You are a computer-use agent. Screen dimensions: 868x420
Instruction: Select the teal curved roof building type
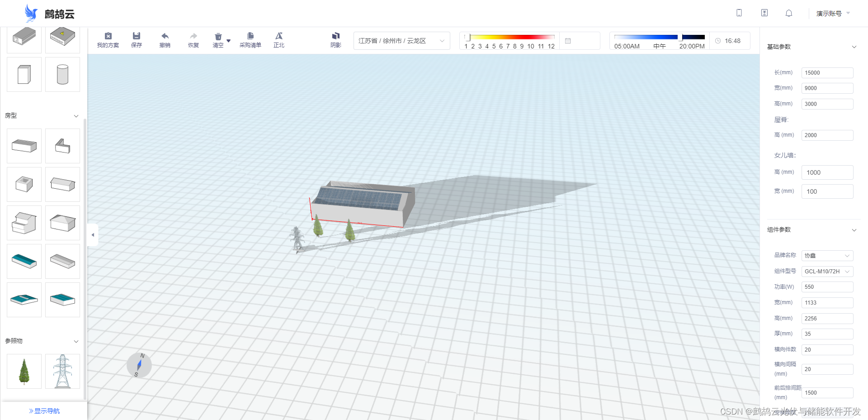(24, 262)
